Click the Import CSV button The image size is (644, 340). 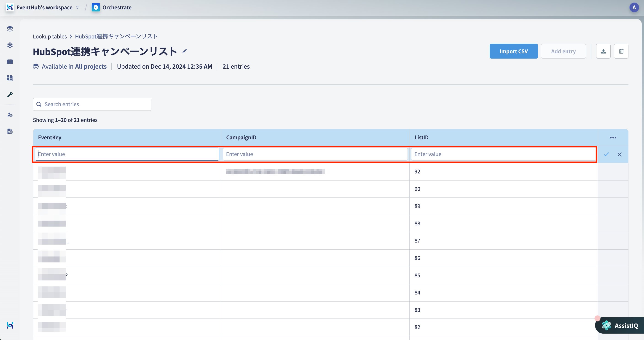coord(513,51)
